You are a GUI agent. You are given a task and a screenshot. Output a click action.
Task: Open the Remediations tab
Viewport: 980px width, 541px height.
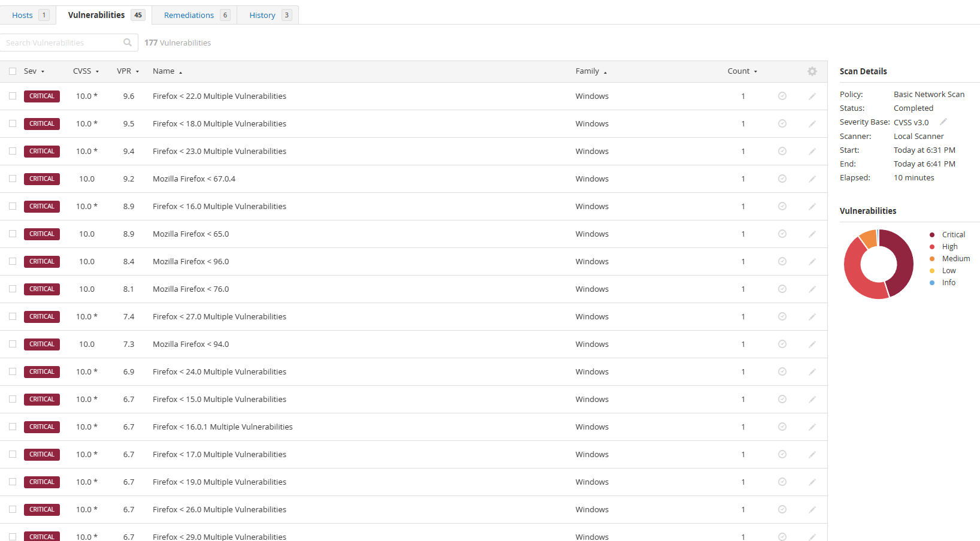point(195,15)
